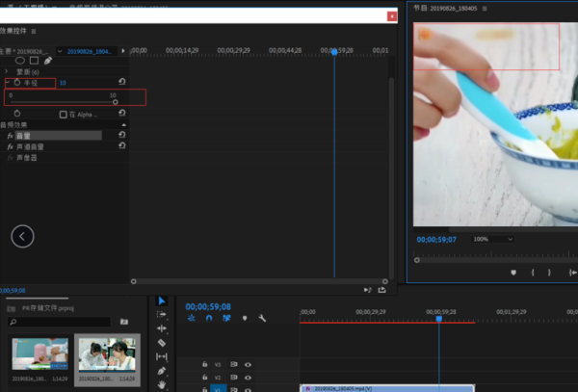Toggle V3 track visibility eye
Viewport: 578px width, 392px height.
248,365
